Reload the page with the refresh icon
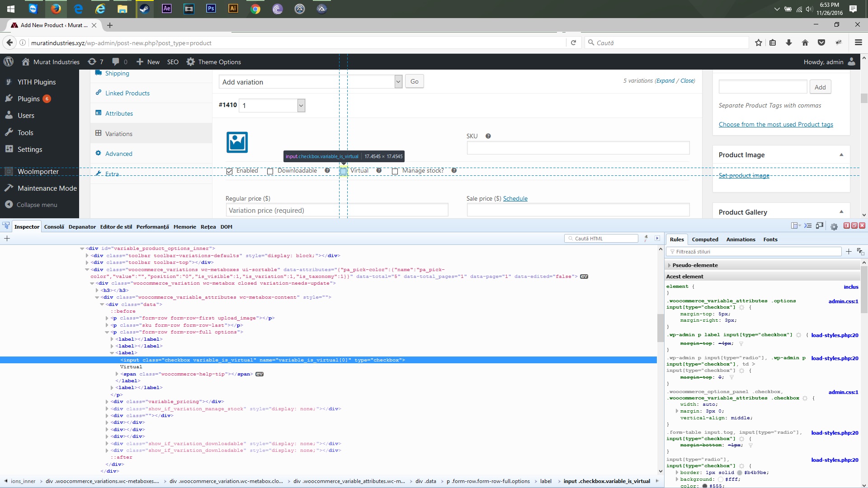Screen dimensions: 868x488 [573, 42]
